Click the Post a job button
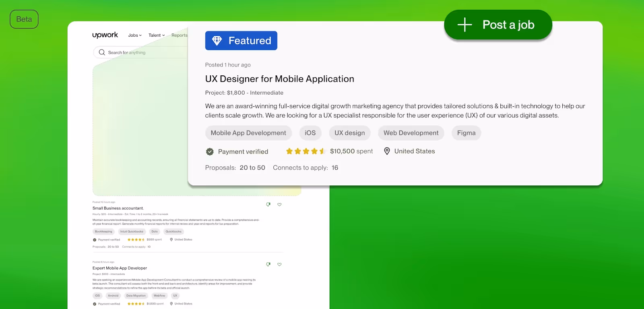The image size is (644, 309). click(x=498, y=25)
